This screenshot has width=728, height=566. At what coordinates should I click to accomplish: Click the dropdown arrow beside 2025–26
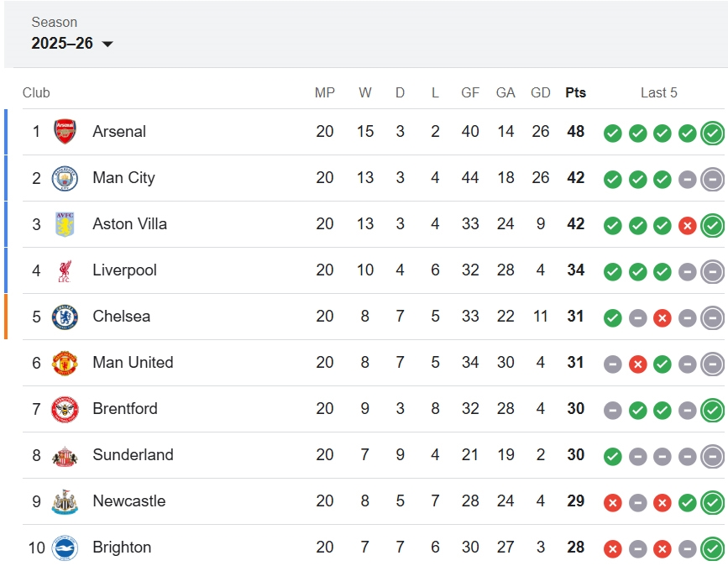[107, 44]
